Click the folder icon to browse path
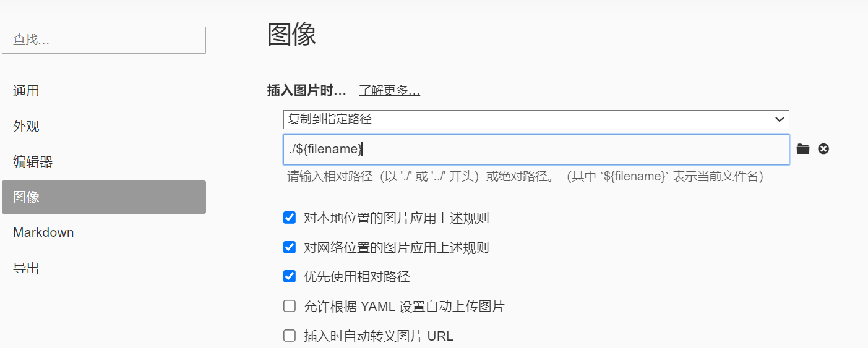868x348 pixels. click(x=803, y=149)
